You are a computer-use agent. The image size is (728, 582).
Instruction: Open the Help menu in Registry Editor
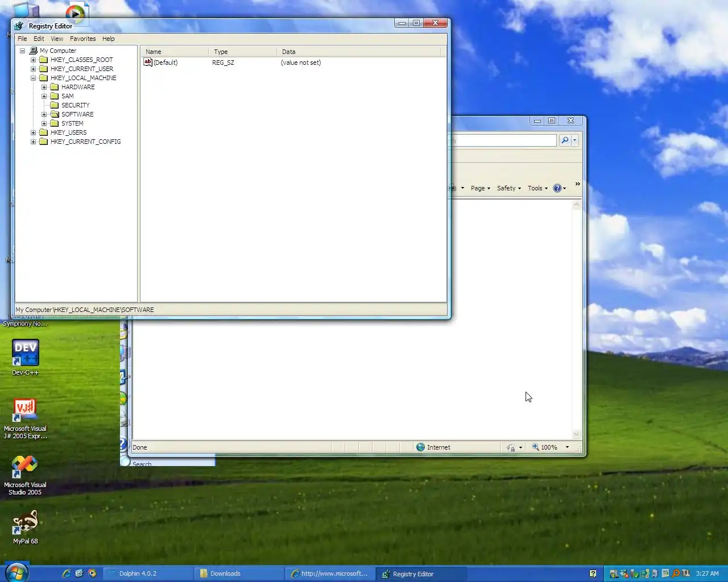pos(109,39)
